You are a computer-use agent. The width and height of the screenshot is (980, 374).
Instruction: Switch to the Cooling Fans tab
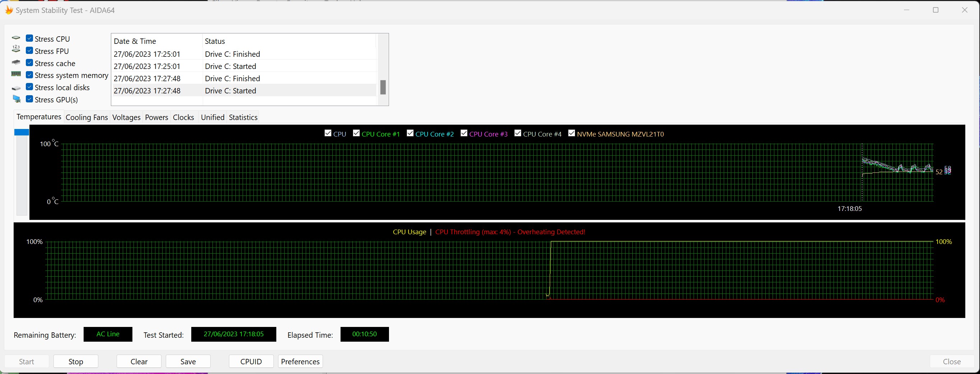pyautogui.click(x=87, y=117)
